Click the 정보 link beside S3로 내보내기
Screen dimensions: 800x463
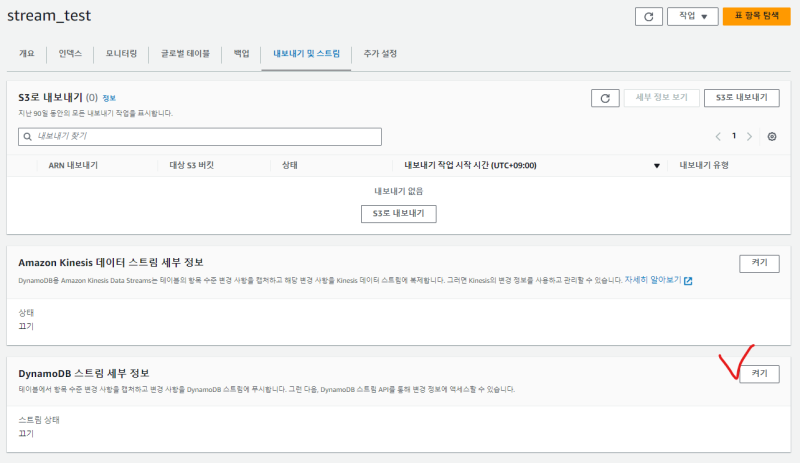tap(109, 98)
